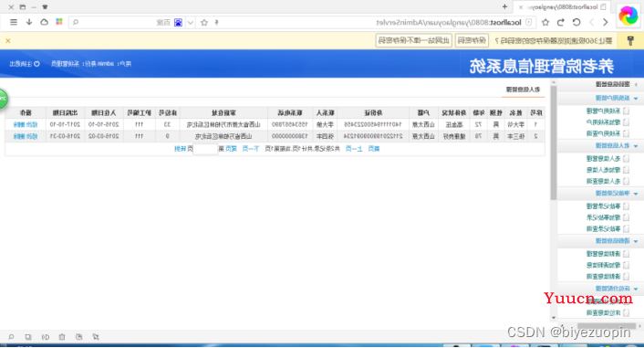The width and height of the screenshot is (644, 348).
Task: Reload the page with the circular arrow
Action: pos(576,22)
